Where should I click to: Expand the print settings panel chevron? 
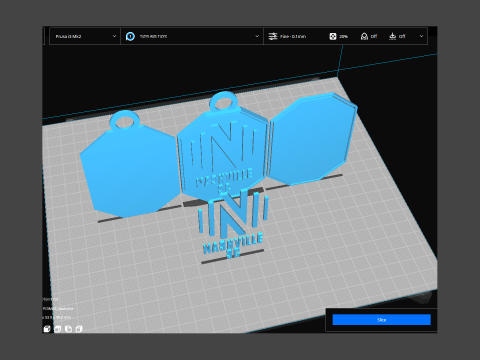point(421,36)
